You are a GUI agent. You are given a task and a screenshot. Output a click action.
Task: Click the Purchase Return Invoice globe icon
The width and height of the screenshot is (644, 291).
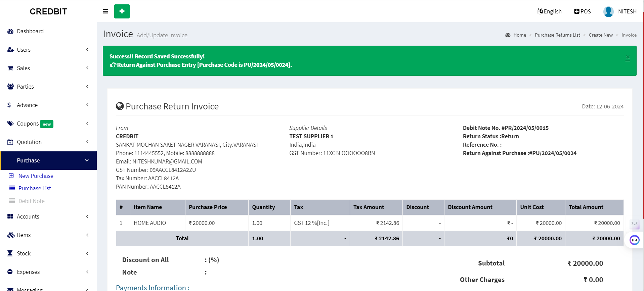click(x=120, y=106)
